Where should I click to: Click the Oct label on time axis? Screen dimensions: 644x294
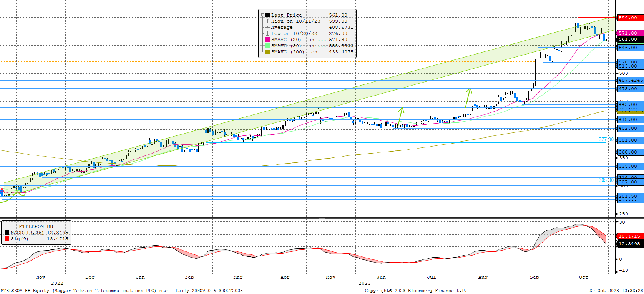point(583,277)
